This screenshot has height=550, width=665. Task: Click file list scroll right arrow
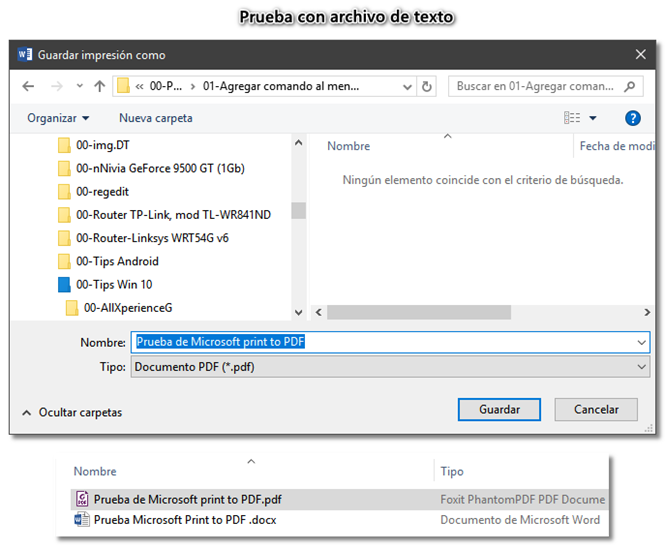coord(647,313)
